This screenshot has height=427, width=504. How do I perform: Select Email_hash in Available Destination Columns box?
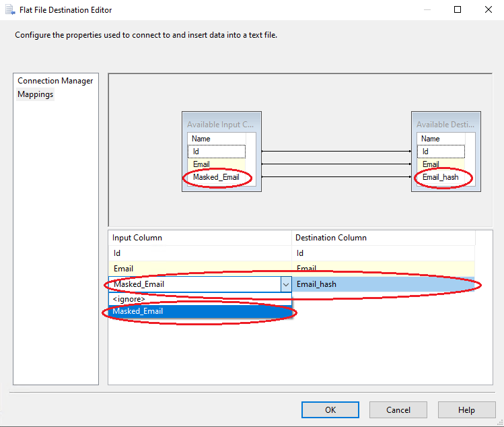coord(441,177)
